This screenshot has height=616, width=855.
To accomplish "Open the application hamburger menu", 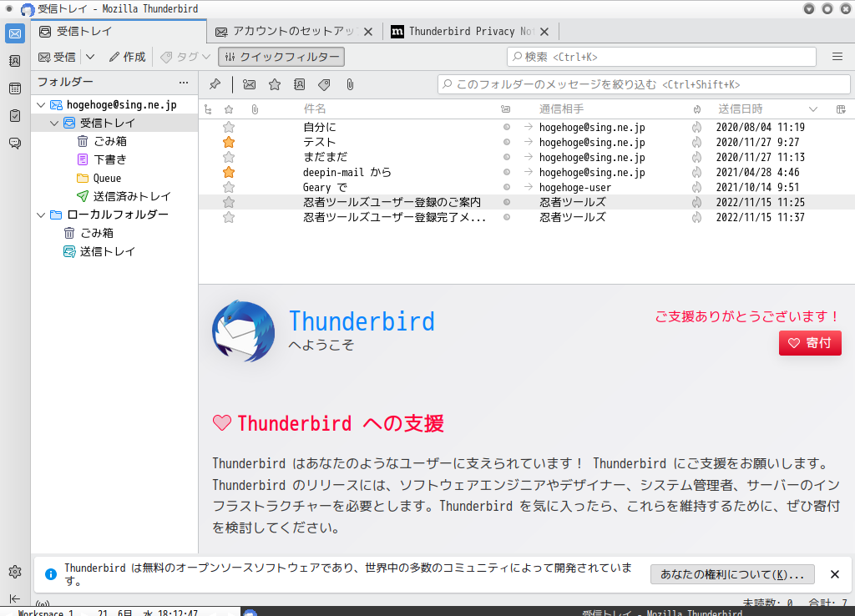I will tap(837, 57).
